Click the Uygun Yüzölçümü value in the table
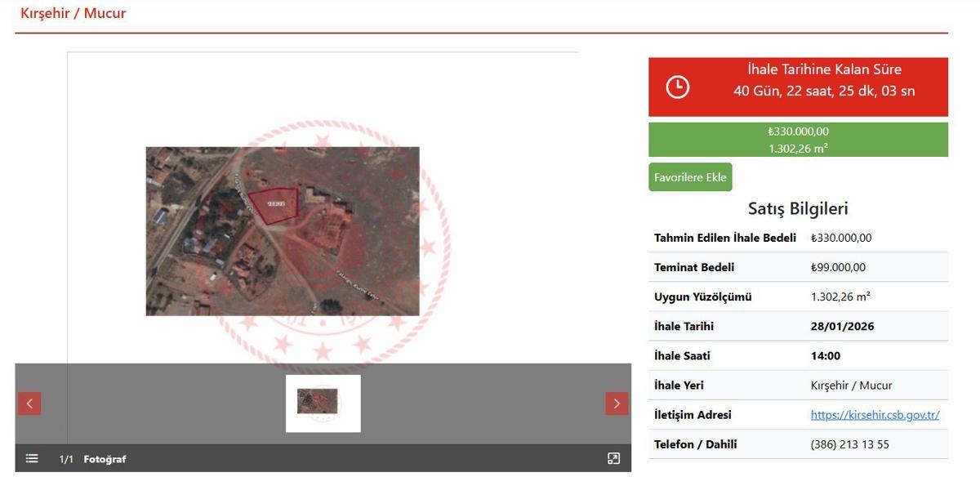980x477 pixels. (840, 297)
